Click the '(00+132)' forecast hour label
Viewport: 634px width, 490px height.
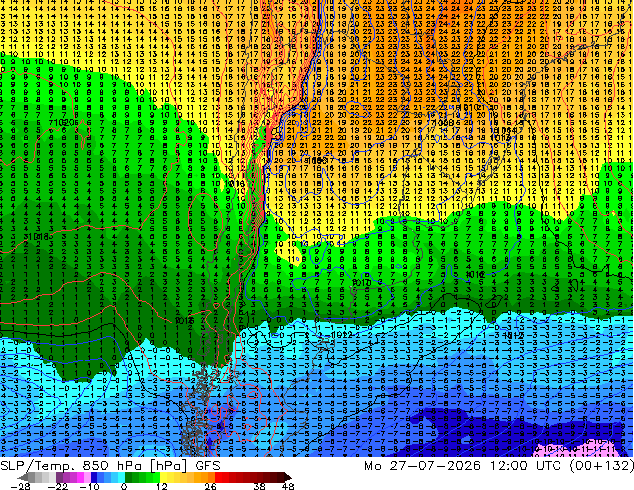(x=601, y=466)
